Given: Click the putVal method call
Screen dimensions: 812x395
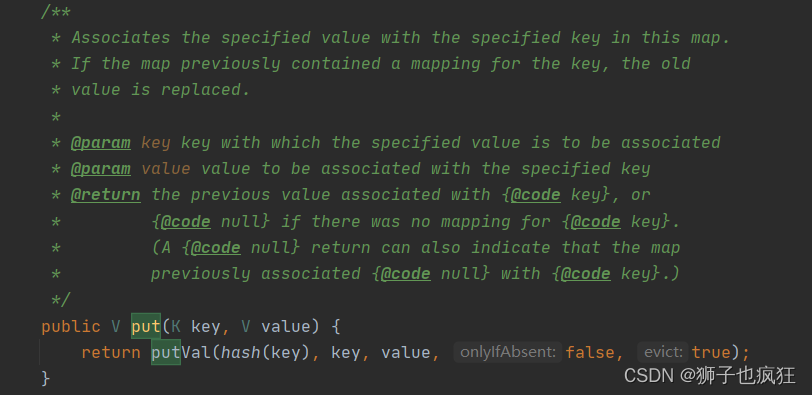Looking at the screenshot, I should click(x=181, y=353).
